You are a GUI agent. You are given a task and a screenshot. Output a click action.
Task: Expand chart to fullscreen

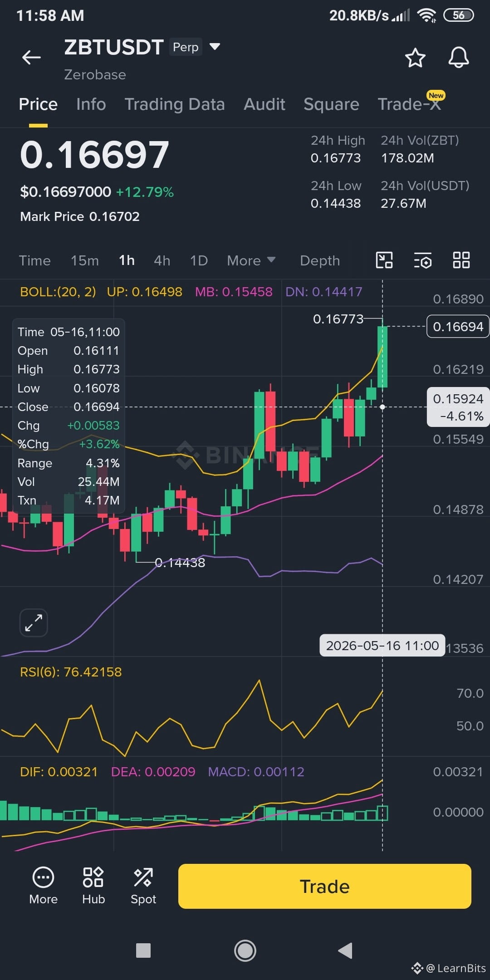34,622
